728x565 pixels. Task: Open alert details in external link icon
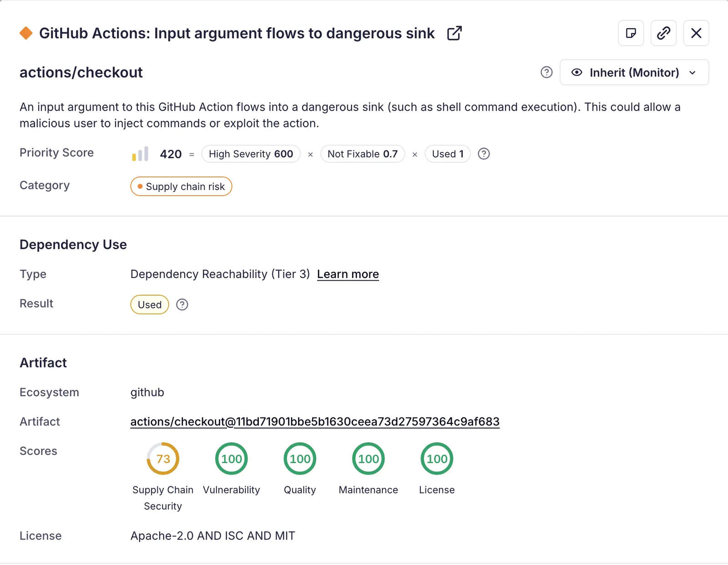[454, 33]
